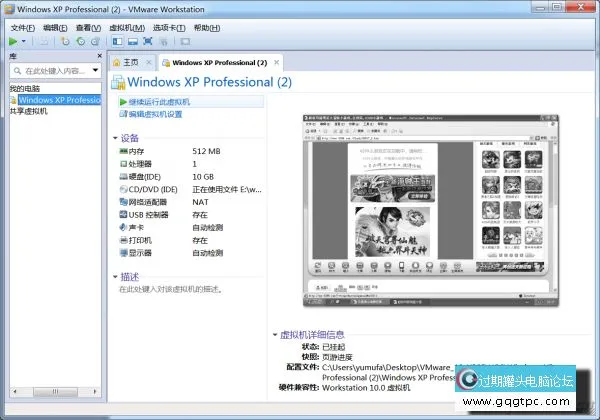The height and width of the screenshot is (420, 600).
Task: Click the 10 GB hard disk value
Action: 203,177
